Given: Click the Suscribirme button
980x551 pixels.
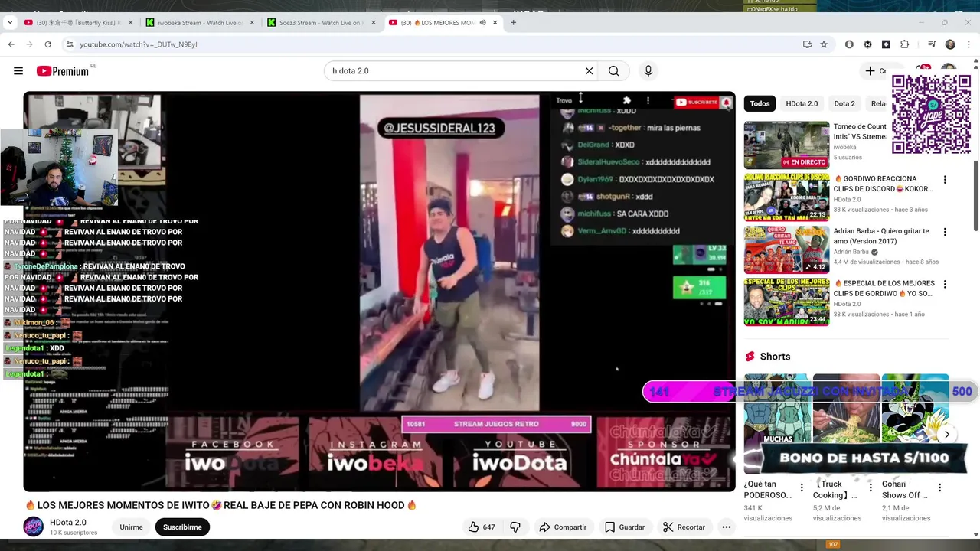Looking at the screenshot, I should click(x=182, y=527).
